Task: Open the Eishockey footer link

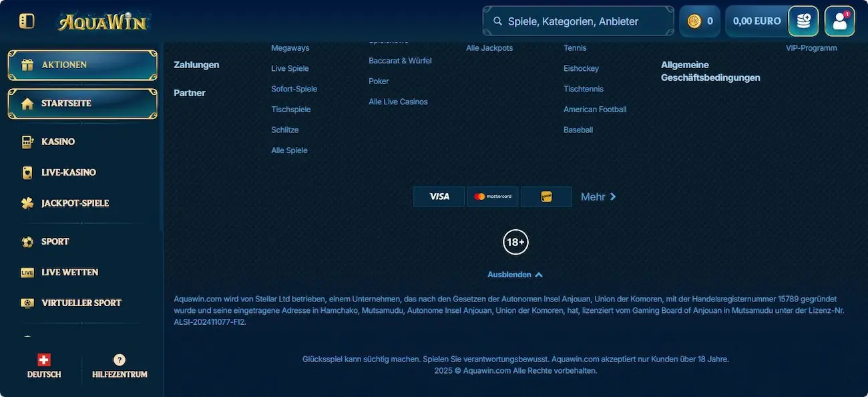Action: point(581,68)
